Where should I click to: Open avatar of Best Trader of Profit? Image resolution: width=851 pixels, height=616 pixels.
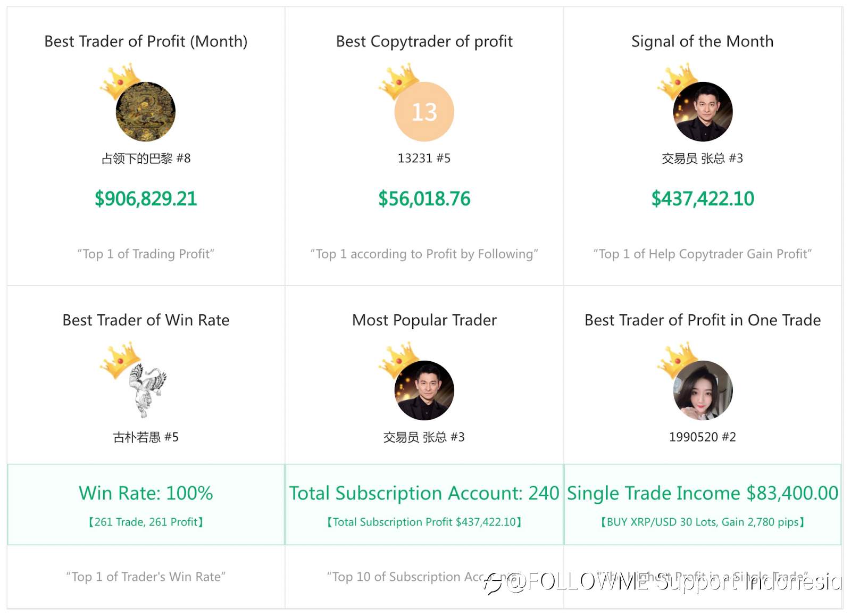146,112
